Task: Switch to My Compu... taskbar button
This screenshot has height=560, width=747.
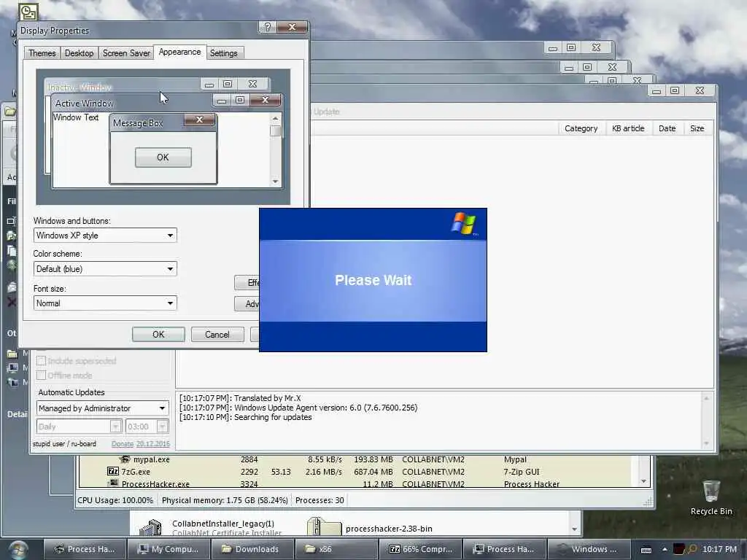Action: click(x=169, y=549)
